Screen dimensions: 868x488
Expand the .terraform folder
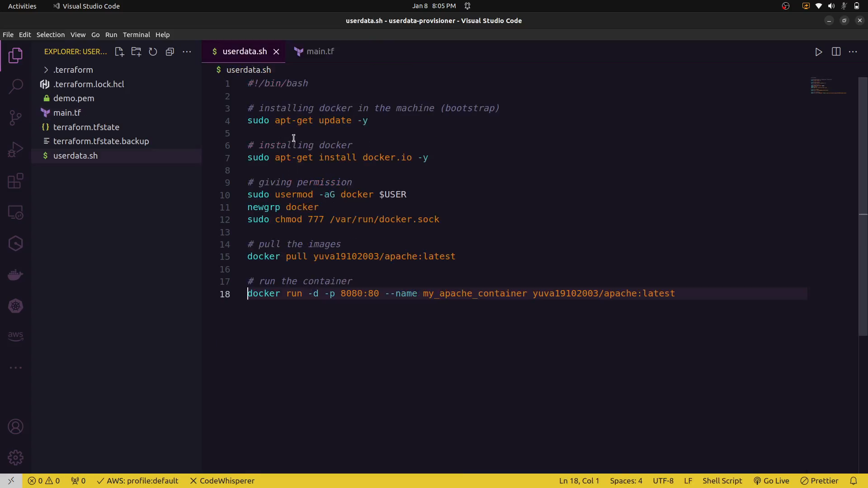pyautogui.click(x=72, y=70)
